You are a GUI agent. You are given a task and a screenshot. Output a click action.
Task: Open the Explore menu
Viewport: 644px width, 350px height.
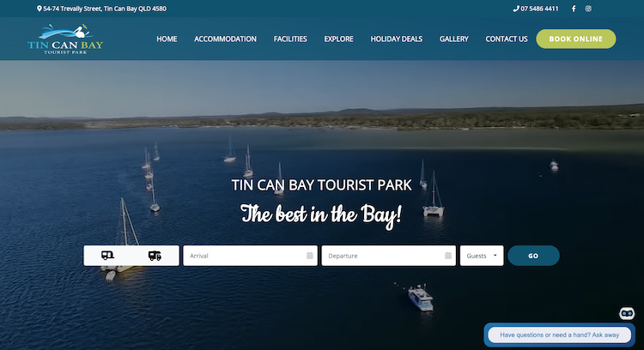(339, 39)
